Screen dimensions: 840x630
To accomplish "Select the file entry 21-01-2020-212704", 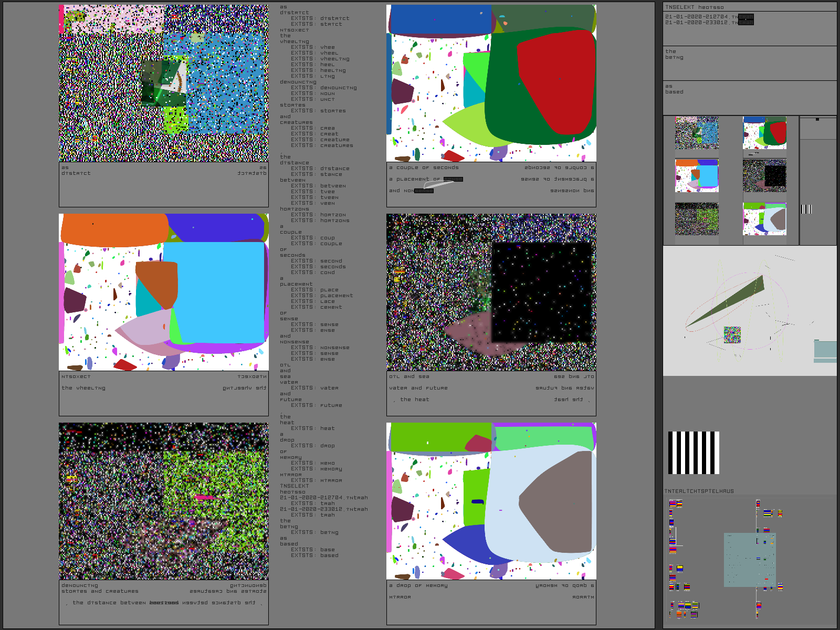I will (698, 17).
